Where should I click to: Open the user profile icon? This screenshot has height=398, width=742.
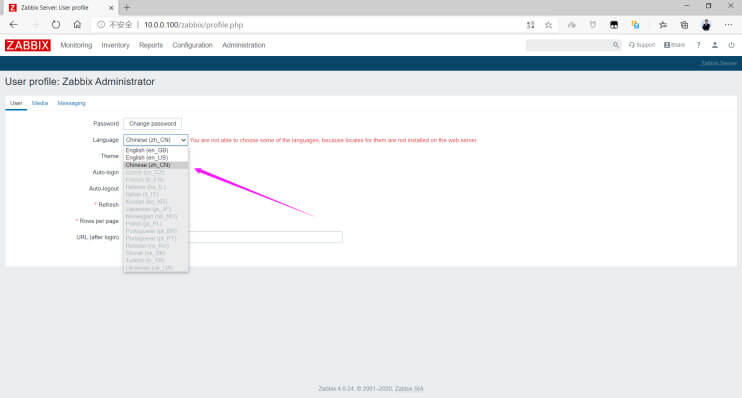(x=715, y=45)
